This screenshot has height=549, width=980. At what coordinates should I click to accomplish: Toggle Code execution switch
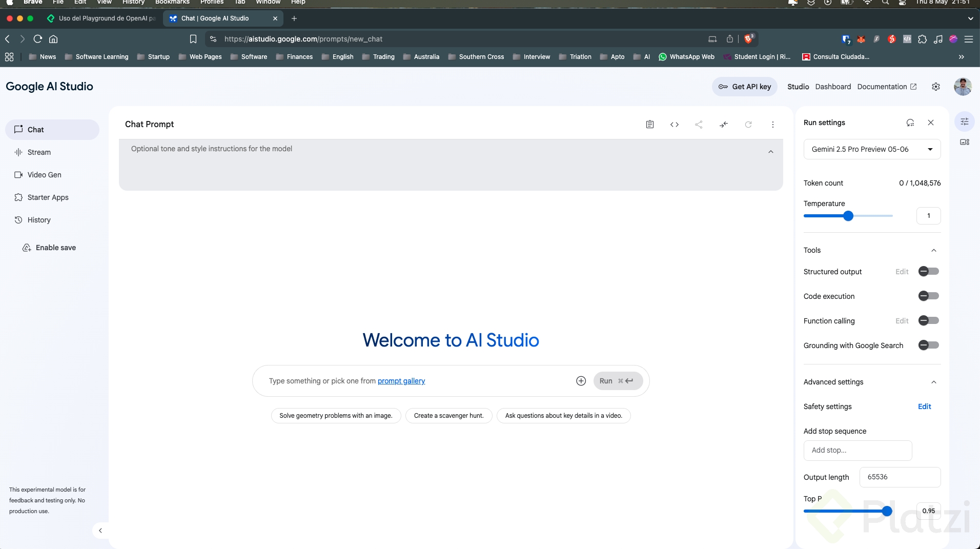tap(928, 296)
